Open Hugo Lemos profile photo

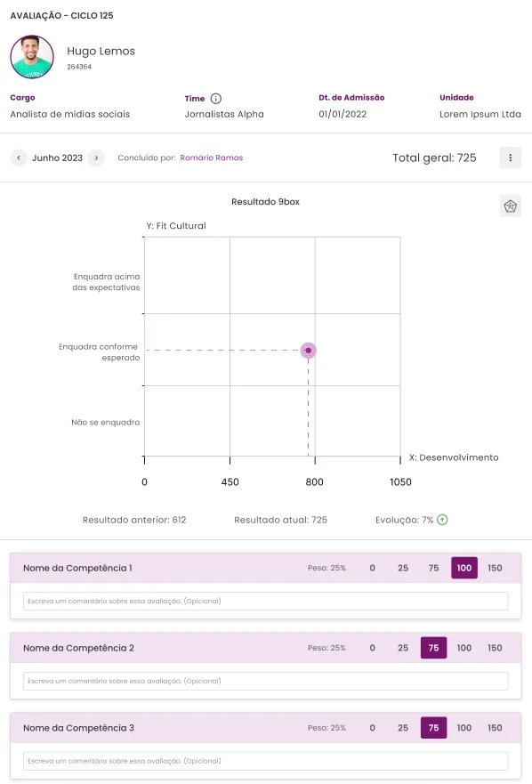tap(32, 57)
